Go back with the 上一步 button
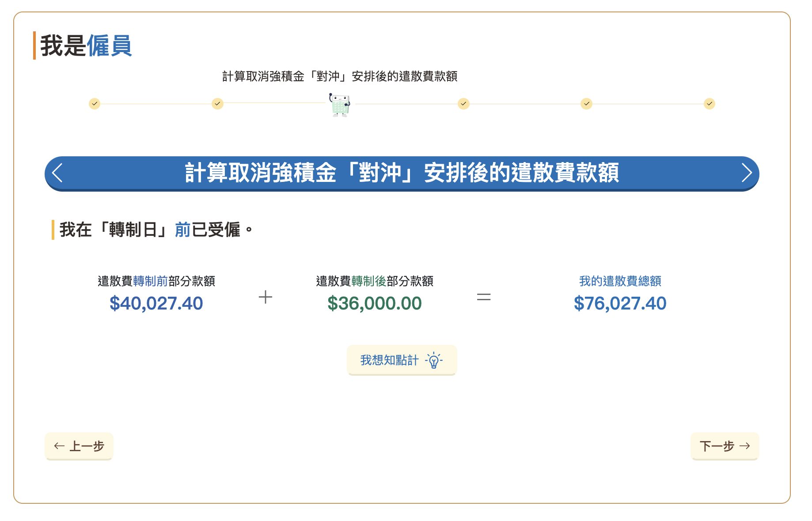812x521 pixels. [79, 446]
